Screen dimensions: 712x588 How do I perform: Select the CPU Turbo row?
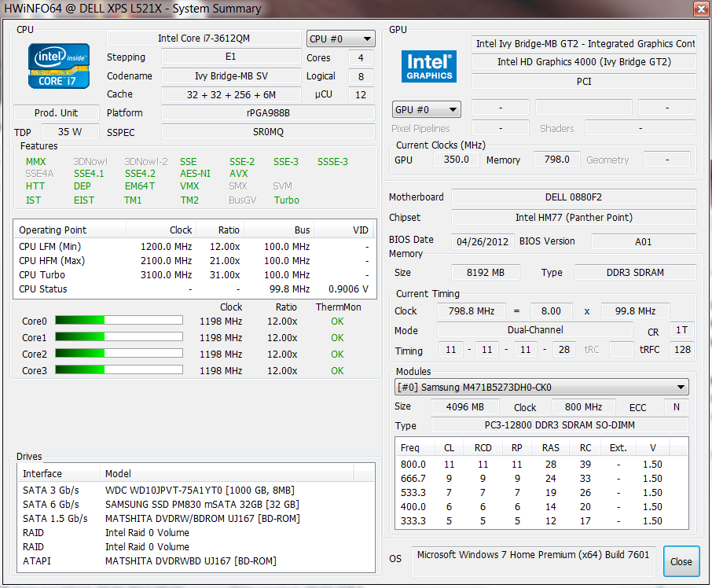pyautogui.click(x=194, y=274)
